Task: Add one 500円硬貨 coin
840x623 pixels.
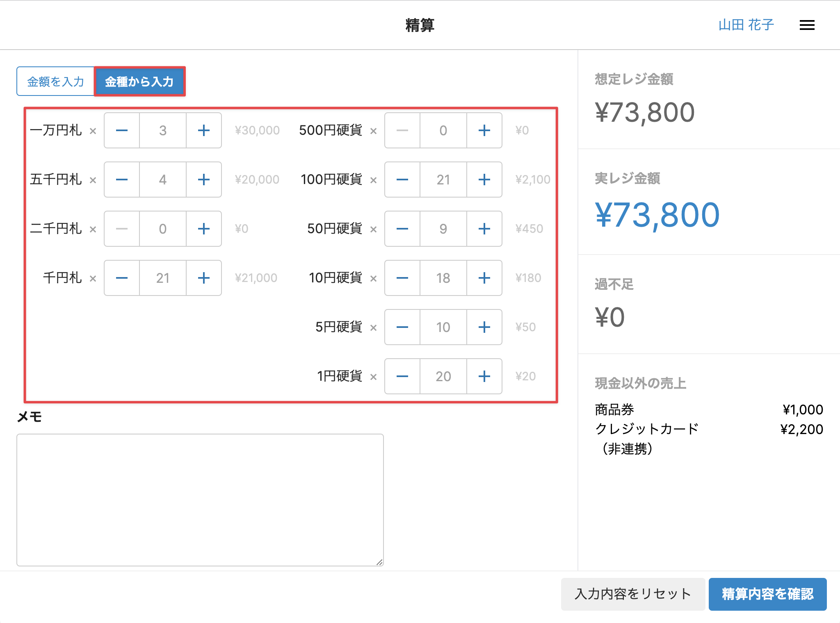Action: click(484, 130)
